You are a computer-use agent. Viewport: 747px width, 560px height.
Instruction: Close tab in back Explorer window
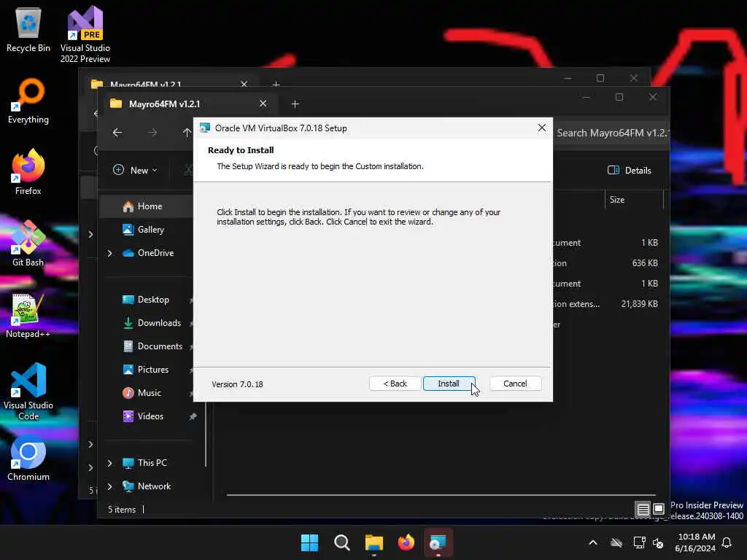pos(244,84)
